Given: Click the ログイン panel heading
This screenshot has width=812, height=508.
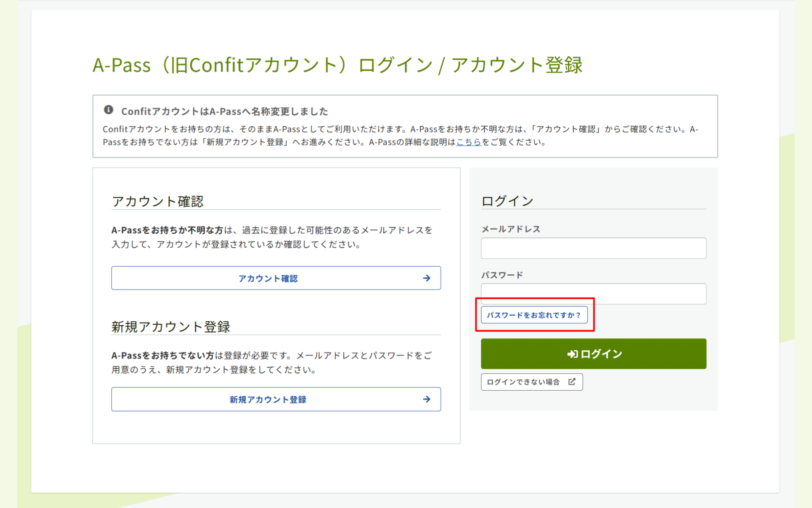Looking at the screenshot, I should pyautogui.click(x=507, y=201).
